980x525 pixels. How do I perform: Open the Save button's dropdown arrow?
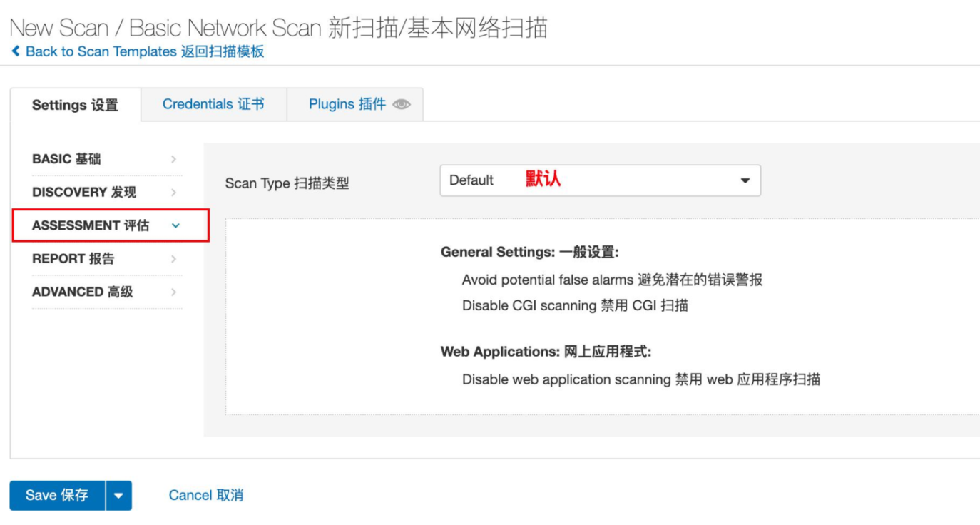coord(118,496)
